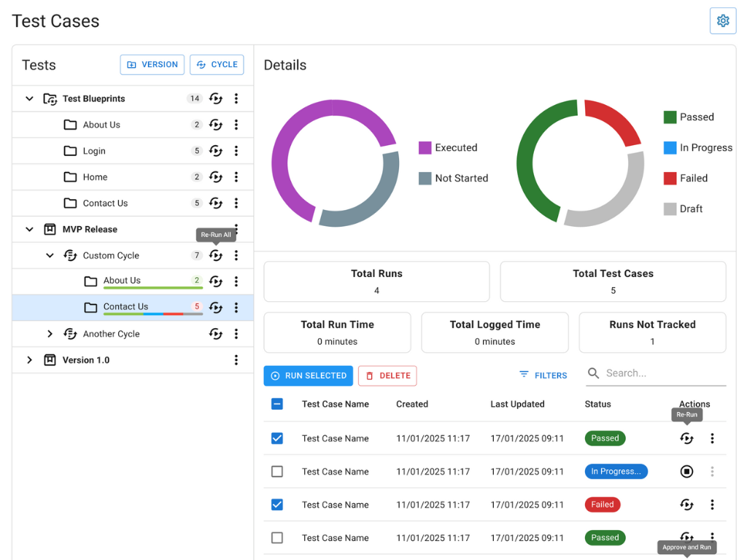Re-run all in Custom Cycle
This screenshot has width=747, height=560.
tap(216, 256)
